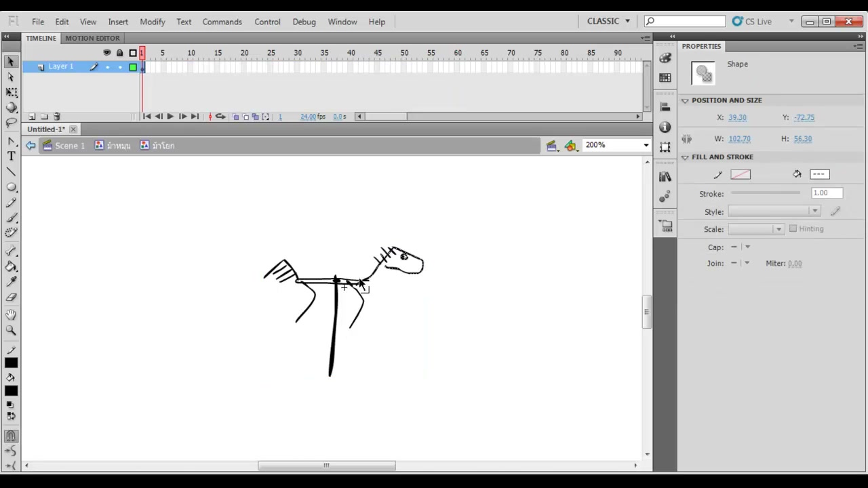Viewport: 868px width, 488px height.
Task: Select the Pen tool
Action: pos(11,141)
